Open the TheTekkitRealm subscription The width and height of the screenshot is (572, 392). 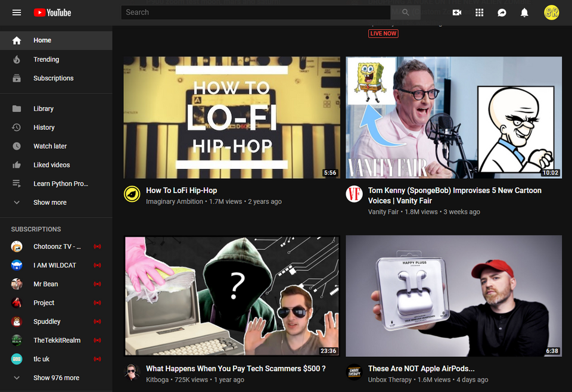(x=56, y=340)
